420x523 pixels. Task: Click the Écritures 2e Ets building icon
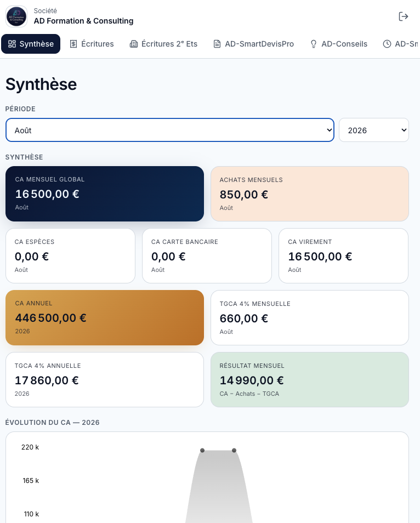[x=134, y=44]
